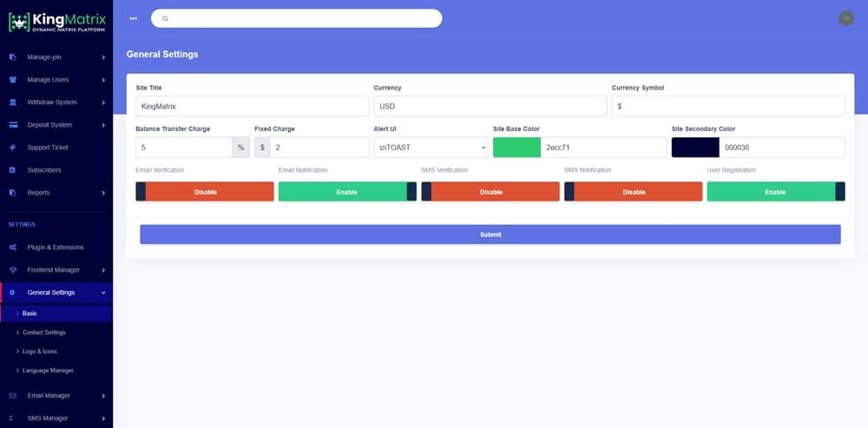Image resolution: width=868 pixels, height=428 pixels.
Task: Select Logo & Icons submenu item
Action: click(39, 352)
